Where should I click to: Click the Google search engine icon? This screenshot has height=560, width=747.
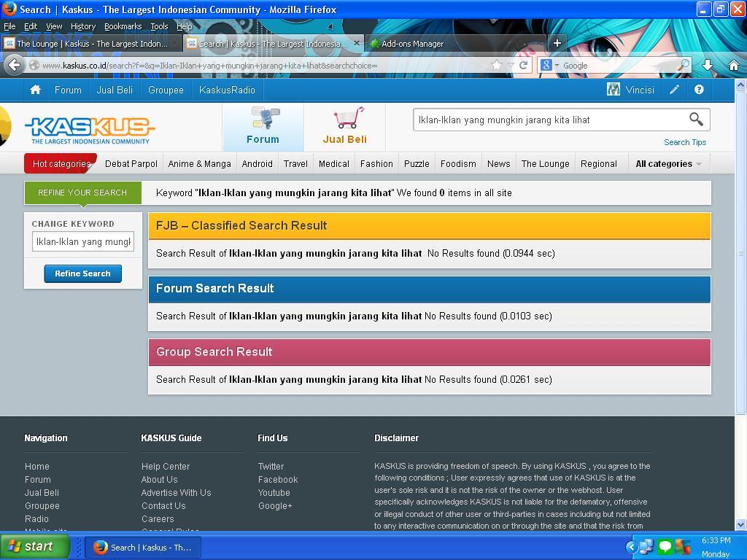(546, 65)
